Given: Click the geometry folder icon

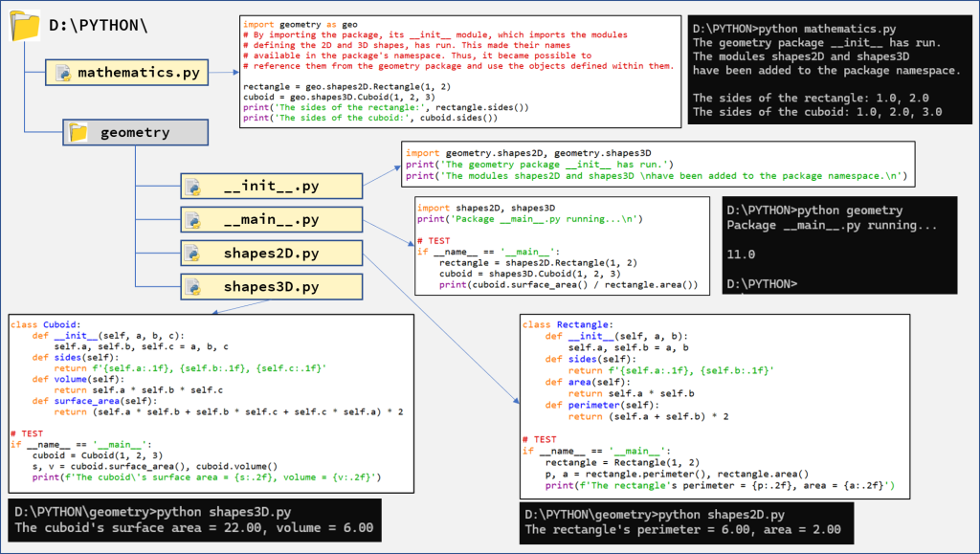Looking at the screenshot, I should pos(78,132).
